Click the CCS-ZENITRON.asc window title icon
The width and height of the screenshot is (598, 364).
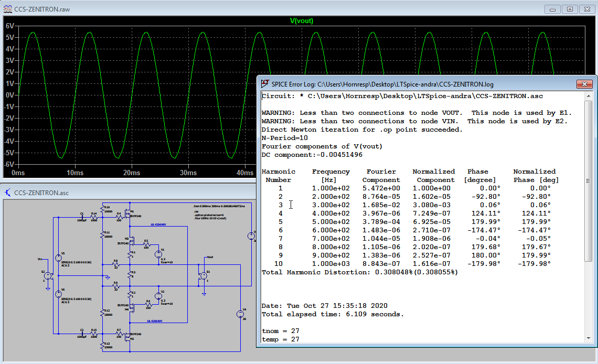[x=8, y=192]
